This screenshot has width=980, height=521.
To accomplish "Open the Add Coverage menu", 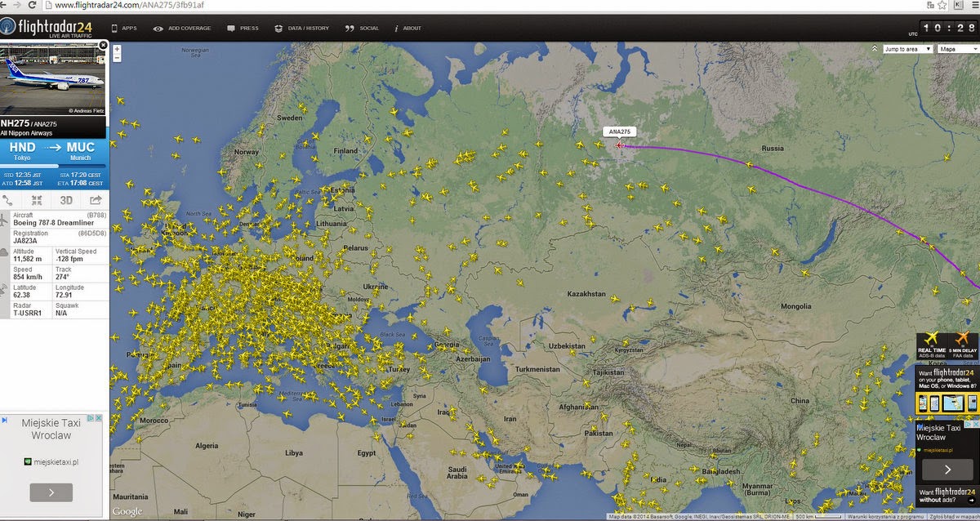I will pyautogui.click(x=182, y=29).
